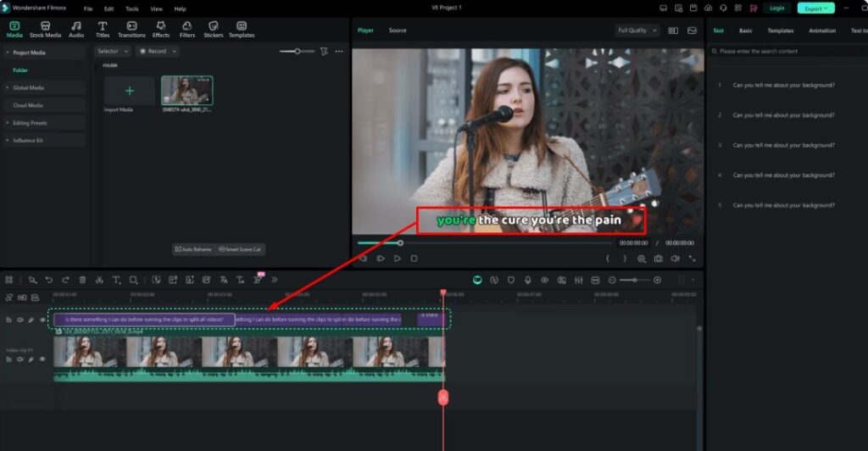Image resolution: width=868 pixels, height=451 pixels.
Task: Switch to the Basic tab in right panel
Action: (x=746, y=31)
